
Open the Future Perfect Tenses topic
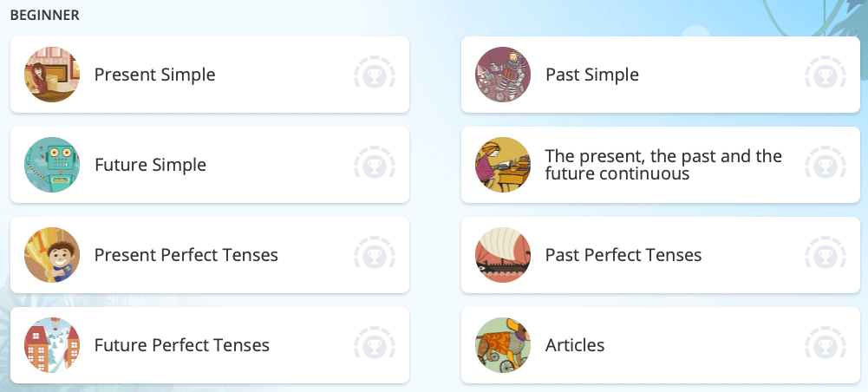coord(182,345)
